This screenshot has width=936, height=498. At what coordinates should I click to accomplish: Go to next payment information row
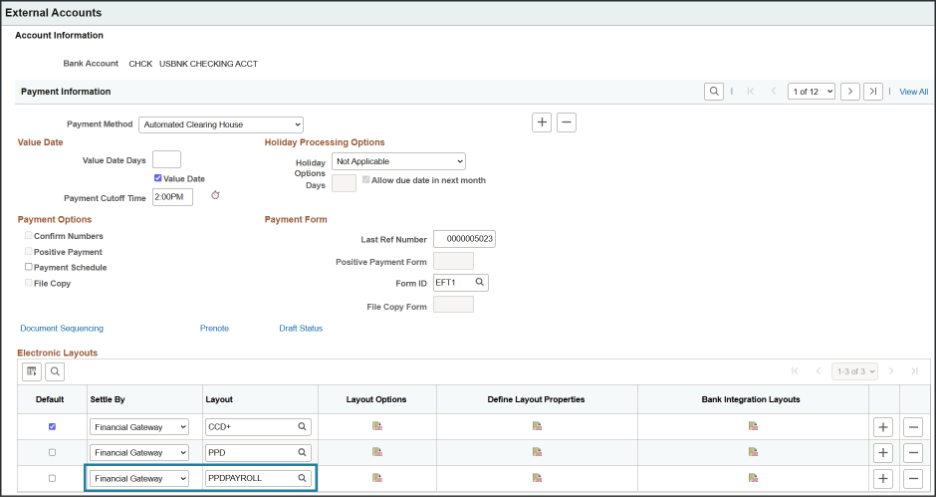click(x=850, y=91)
